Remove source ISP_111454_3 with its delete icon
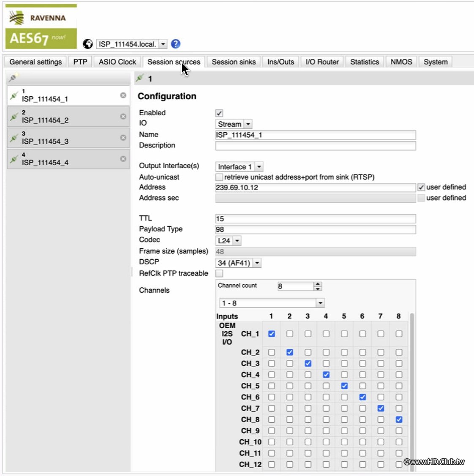 tap(123, 138)
